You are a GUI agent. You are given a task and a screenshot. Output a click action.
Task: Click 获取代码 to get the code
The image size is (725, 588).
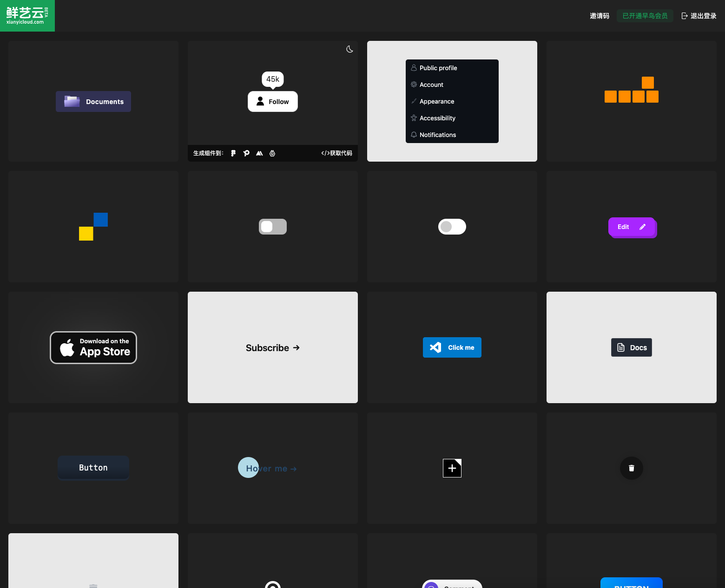pos(336,153)
